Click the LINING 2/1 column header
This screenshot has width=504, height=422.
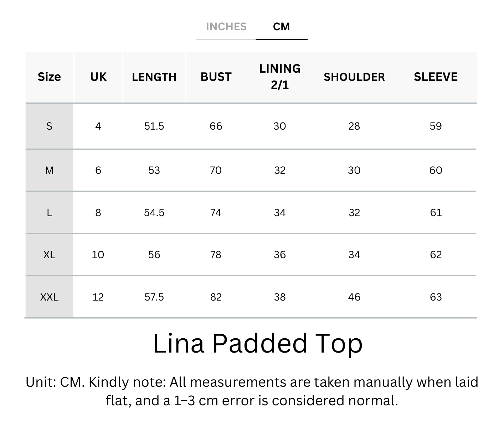[280, 77]
